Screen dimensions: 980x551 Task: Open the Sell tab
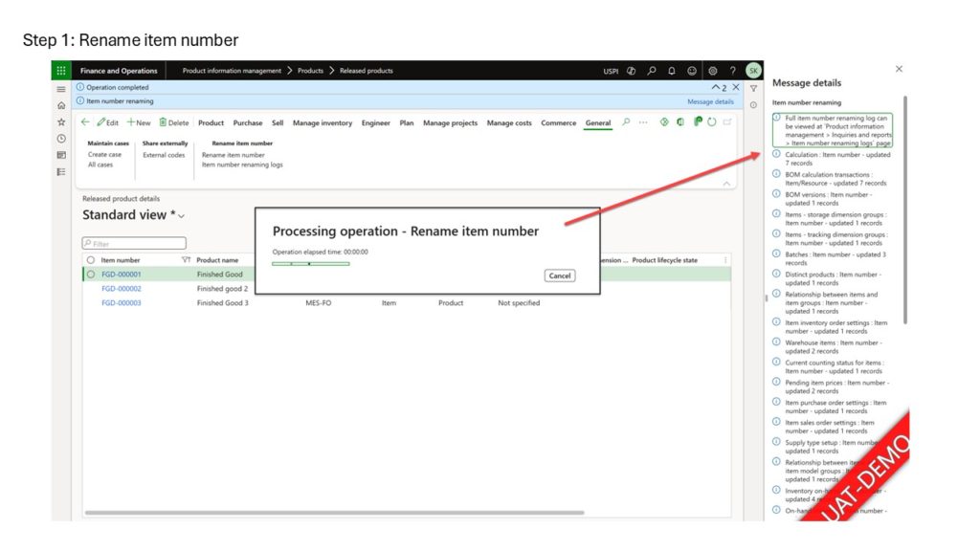click(278, 123)
